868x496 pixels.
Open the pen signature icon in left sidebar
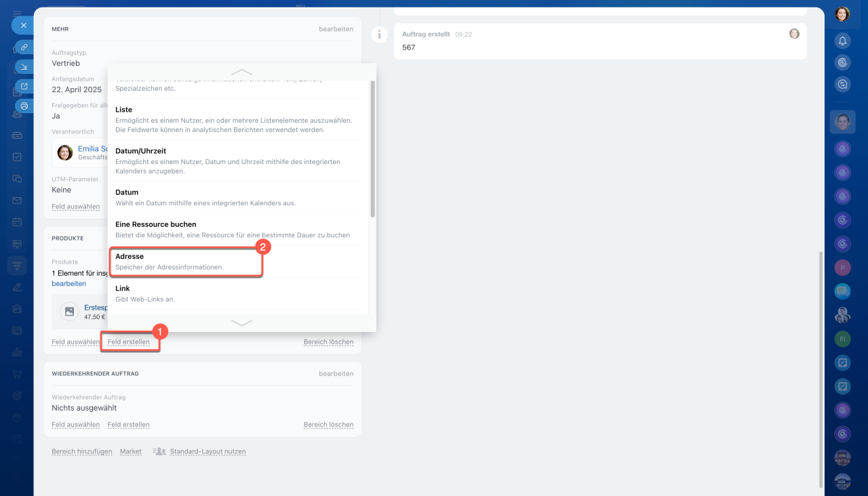(x=17, y=287)
